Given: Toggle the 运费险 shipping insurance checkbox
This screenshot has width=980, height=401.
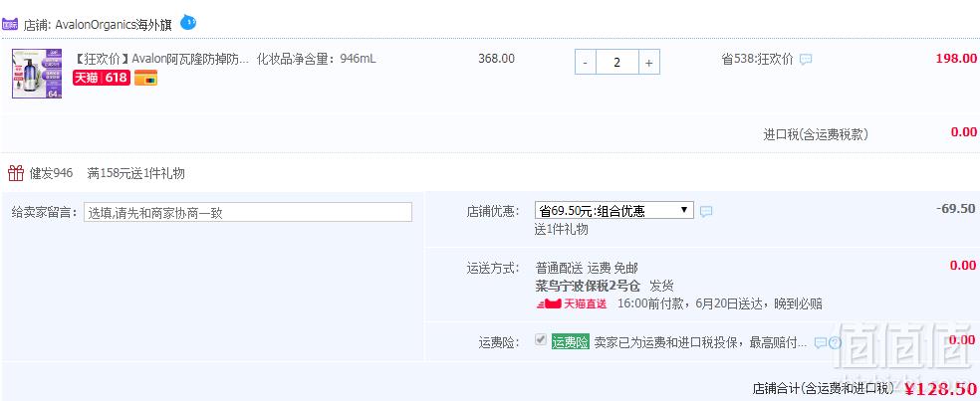Looking at the screenshot, I should click(x=541, y=340).
